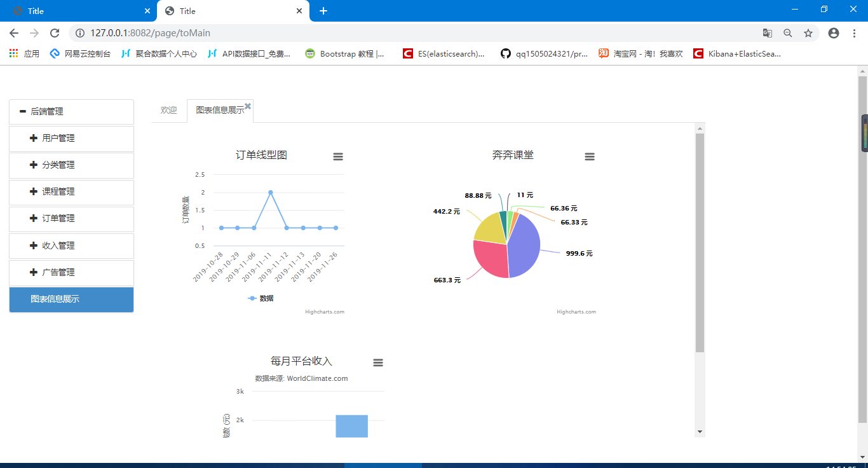Click the browser reload icon
The image size is (868, 468).
click(55, 33)
